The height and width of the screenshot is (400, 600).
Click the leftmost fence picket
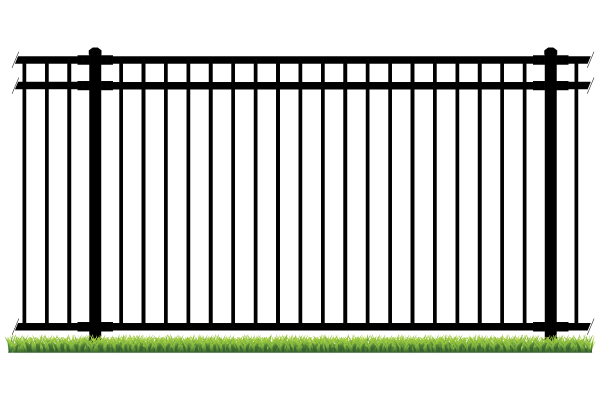tap(25, 200)
